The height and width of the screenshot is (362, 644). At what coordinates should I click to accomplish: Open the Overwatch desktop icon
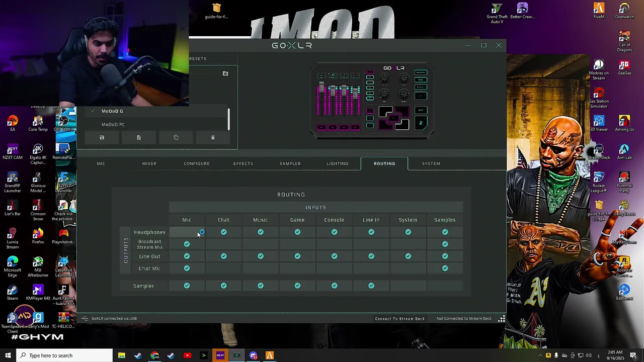point(624,11)
